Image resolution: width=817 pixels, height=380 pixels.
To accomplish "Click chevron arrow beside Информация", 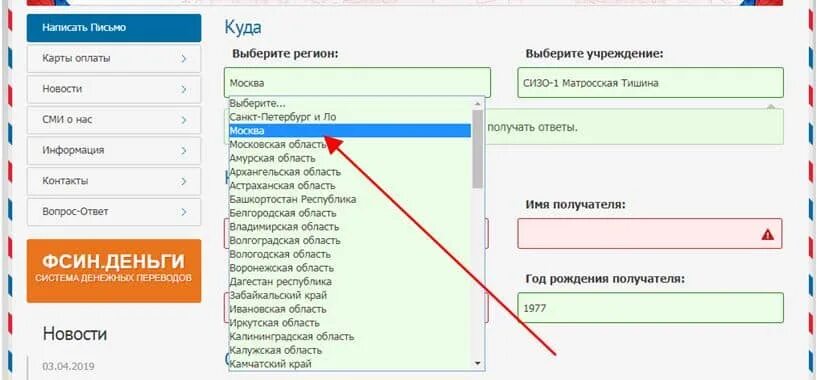I will coord(184,151).
